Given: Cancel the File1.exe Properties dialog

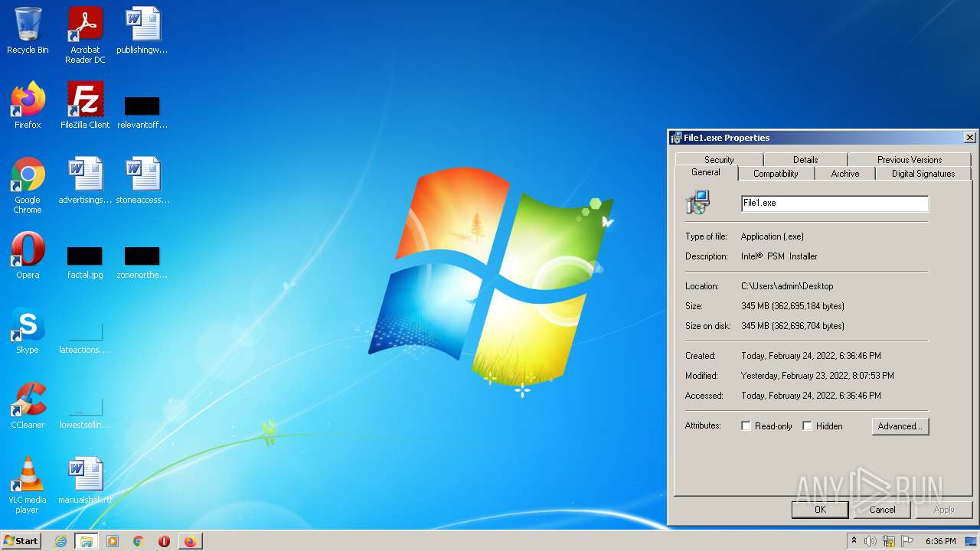Looking at the screenshot, I should click(882, 510).
